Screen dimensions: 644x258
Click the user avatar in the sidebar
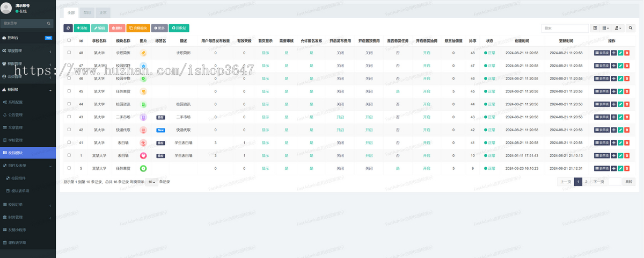[7, 8]
